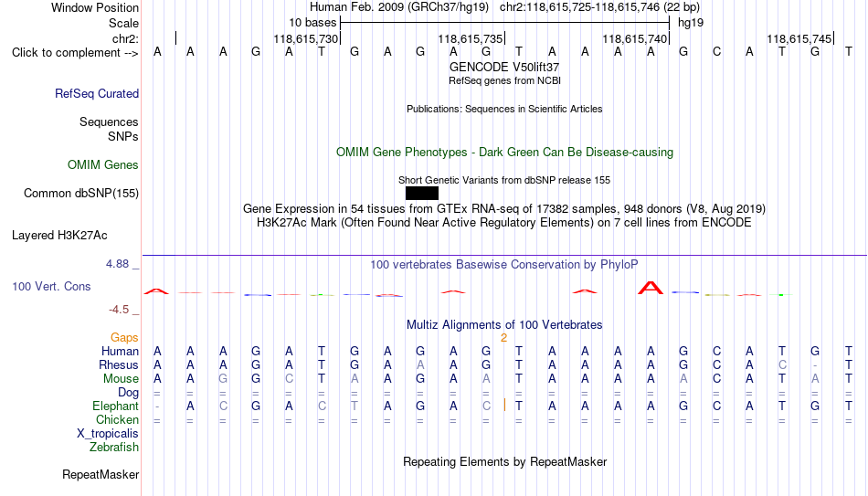Click the SNPs track label

point(123,136)
